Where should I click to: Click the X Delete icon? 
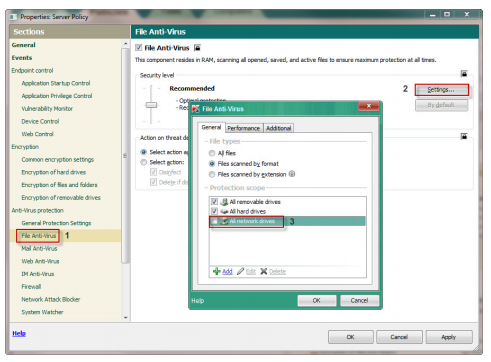coord(264,271)
